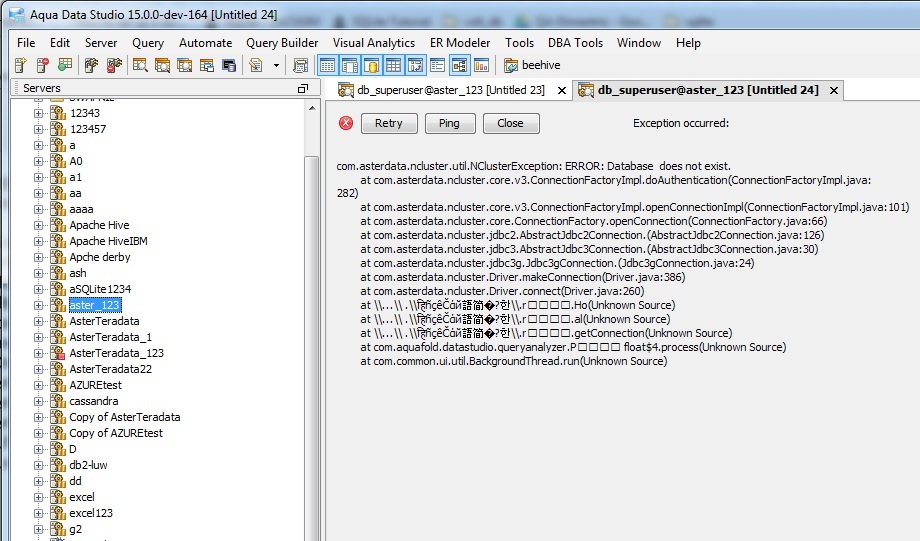Click the query icon on Untitled 24 tab
The image size is (920, 541).
tap(586, 90)
